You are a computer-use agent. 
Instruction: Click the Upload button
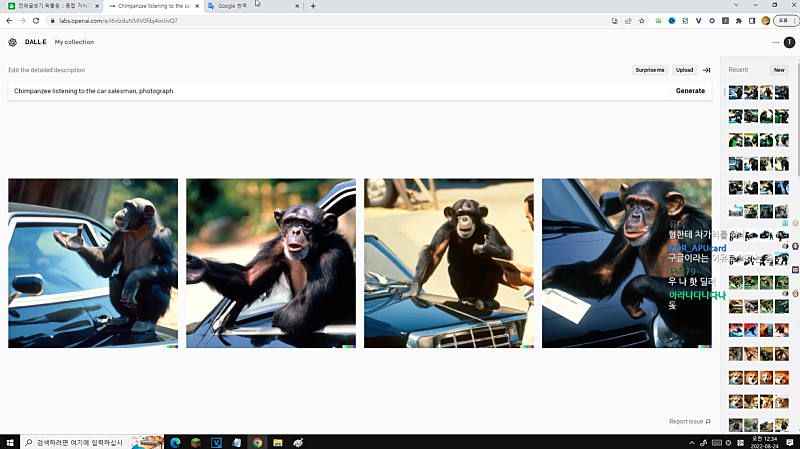pyautogui.click(x=685, y=70)
